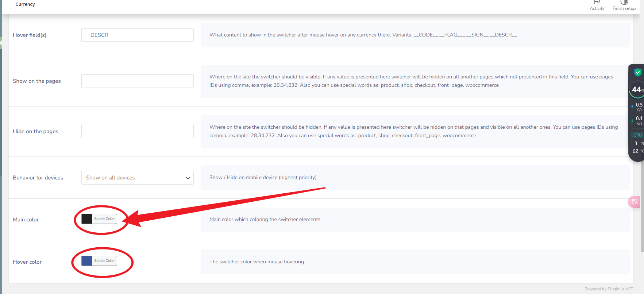Screen dimensions: 644x294
Task: Click 'Main color which coloring the switcher elements'
Action: [265, 219]
